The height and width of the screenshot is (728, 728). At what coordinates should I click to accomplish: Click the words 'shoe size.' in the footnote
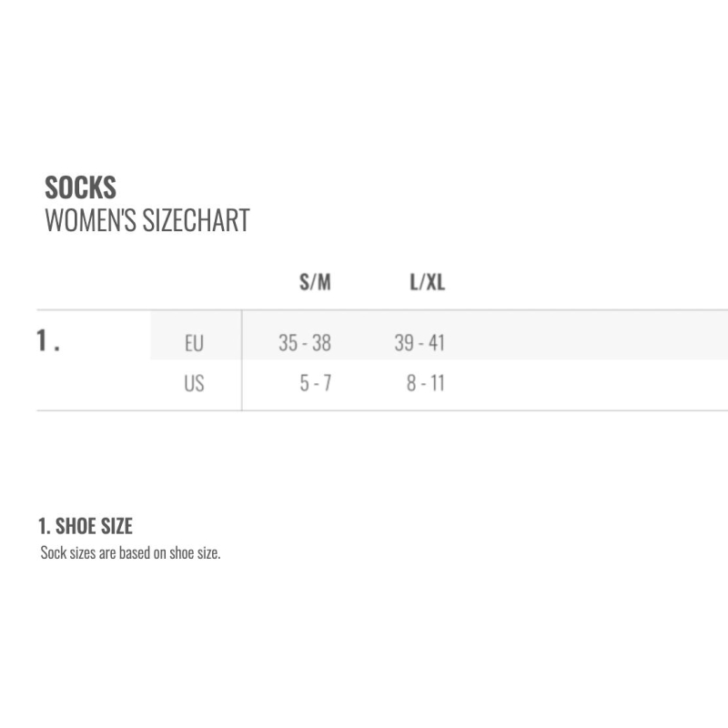click(x=195, y=552)
